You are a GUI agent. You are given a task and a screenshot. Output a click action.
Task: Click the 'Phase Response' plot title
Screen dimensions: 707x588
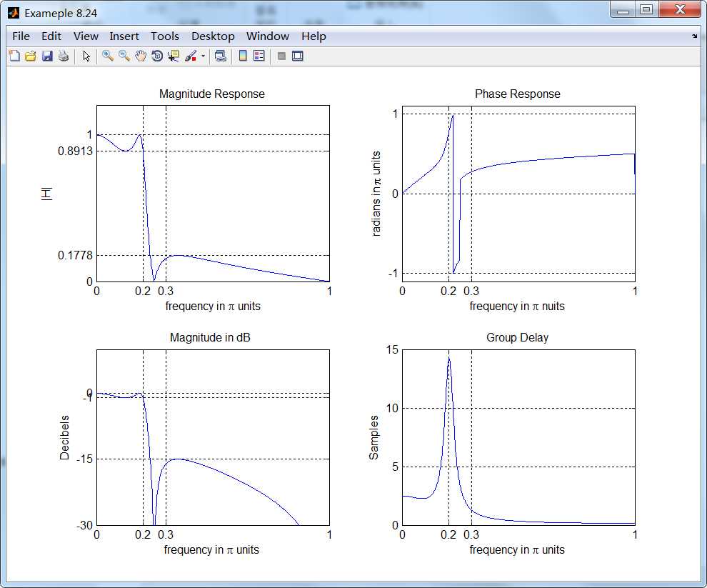tap(518, 94)
